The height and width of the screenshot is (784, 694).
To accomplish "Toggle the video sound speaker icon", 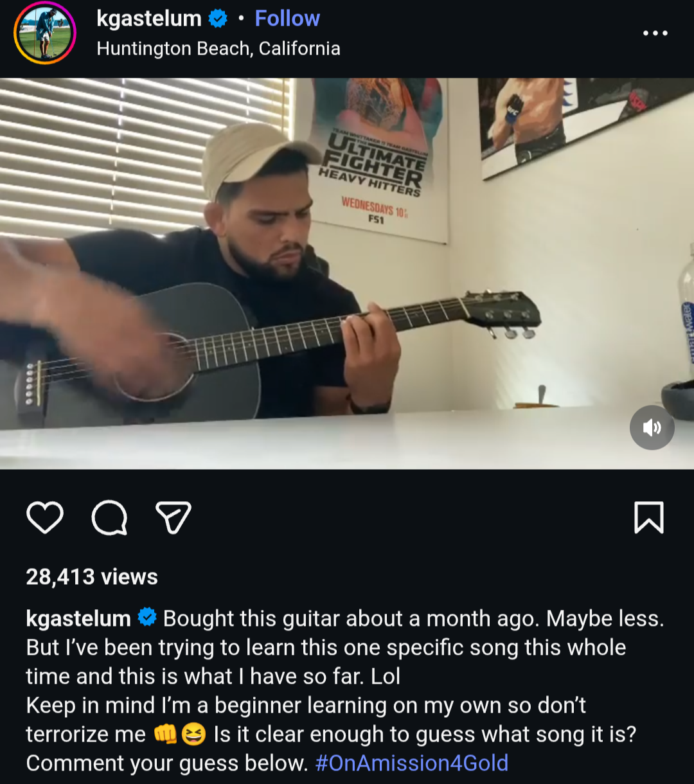I will tap(652, 427).
